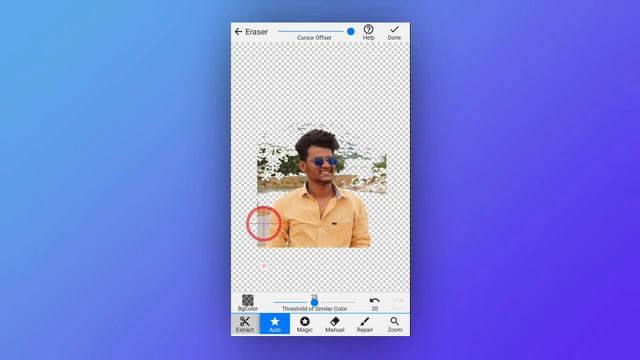Select the Auto star tool
The width and height of the screenshot is (640, 360).
pyautogui.click(x=275, y=324)
